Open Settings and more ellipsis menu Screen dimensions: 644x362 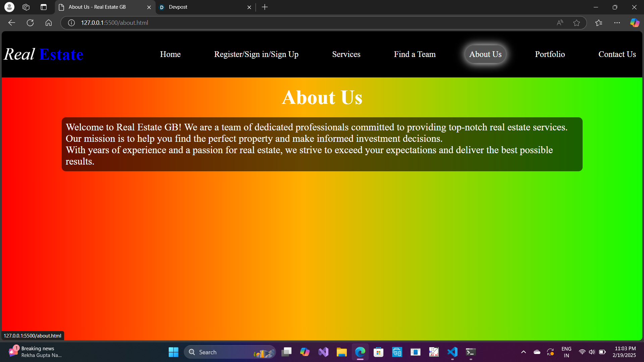pos(617,23)
